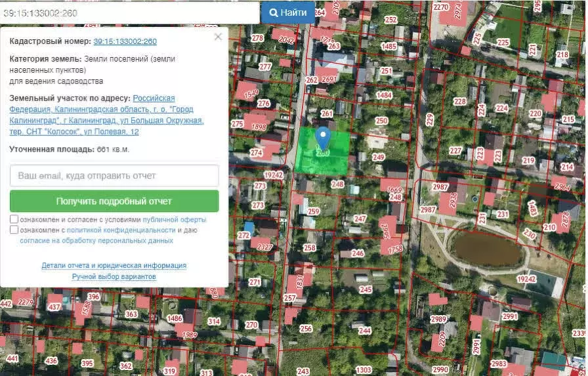This screenshot has width=588, height=376.
Task: Click parcel 250 on the map
Action: pyautogui.click(x=381, y=121)
